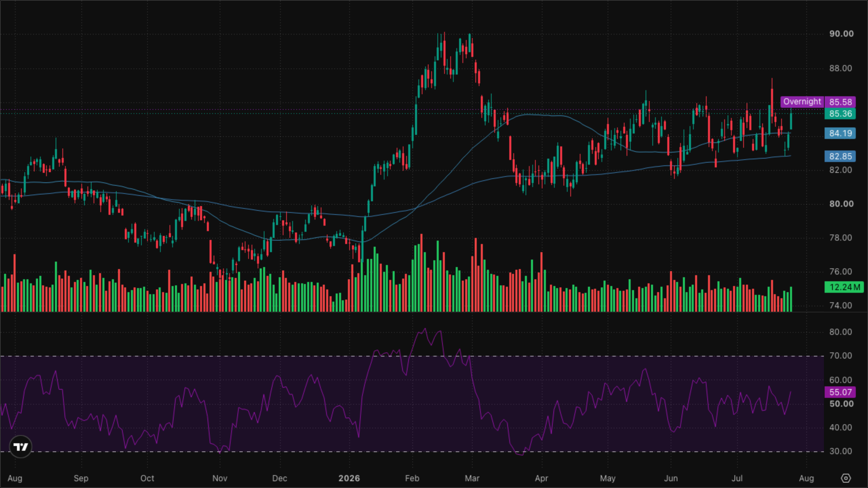Click the Feb label on time axis
The image size is (868, 488).
(412, 479)
